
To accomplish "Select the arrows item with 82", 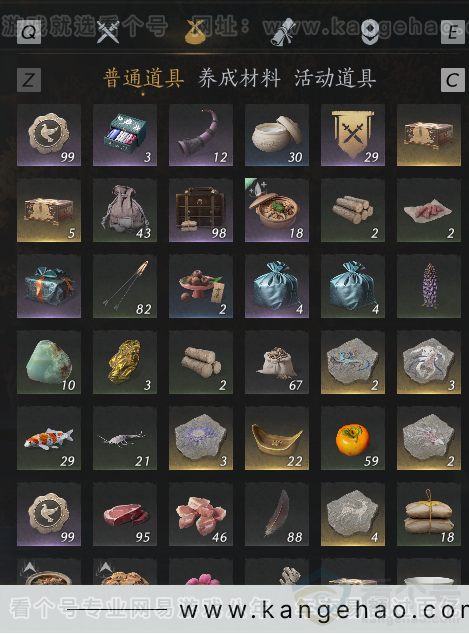I will point(125,286).
